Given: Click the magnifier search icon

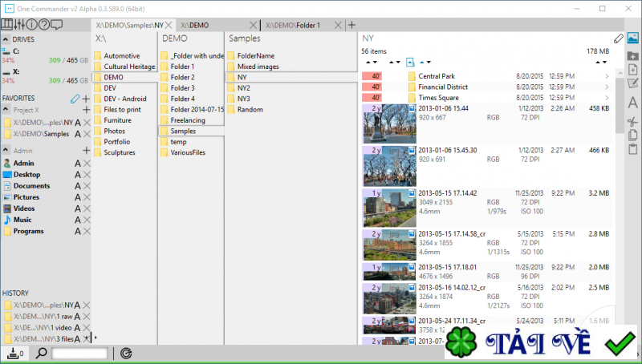Looking at the screenshot, I should [41, 353].
